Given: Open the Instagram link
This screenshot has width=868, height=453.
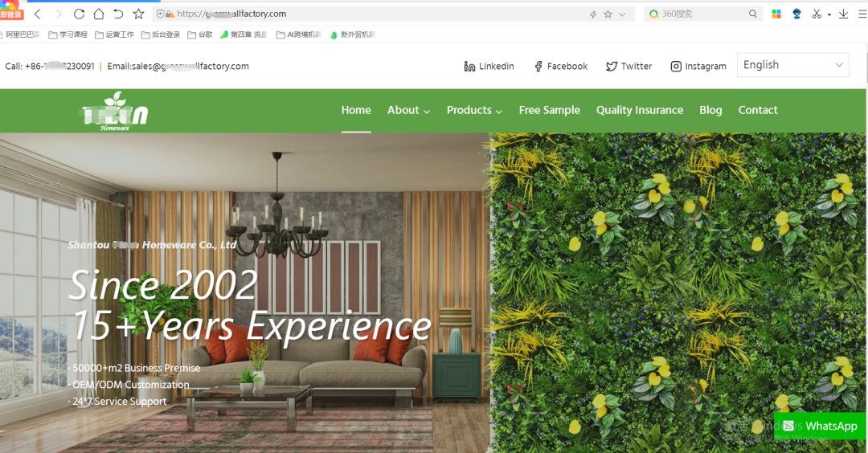Looking at the screenshot, I should point(698,67).
